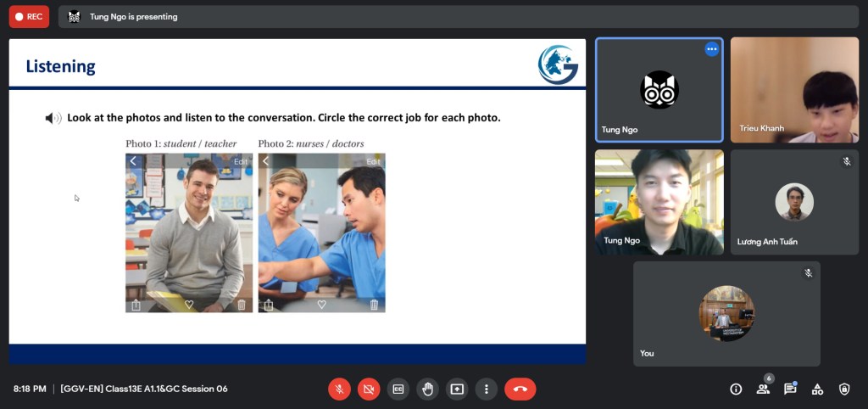
Task: Open options on Tung Ngo's presentation tile
Action: (711, 49)
